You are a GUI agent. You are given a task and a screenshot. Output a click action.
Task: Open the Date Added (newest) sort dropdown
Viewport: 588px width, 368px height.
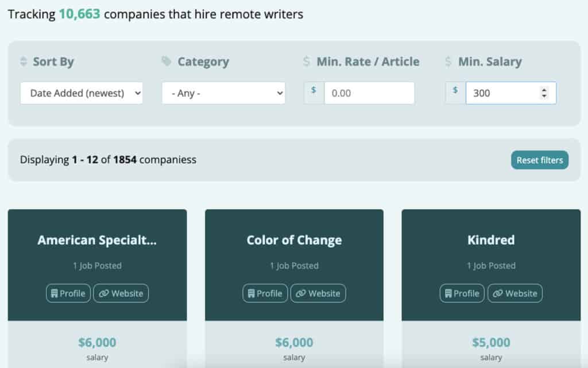82,93
